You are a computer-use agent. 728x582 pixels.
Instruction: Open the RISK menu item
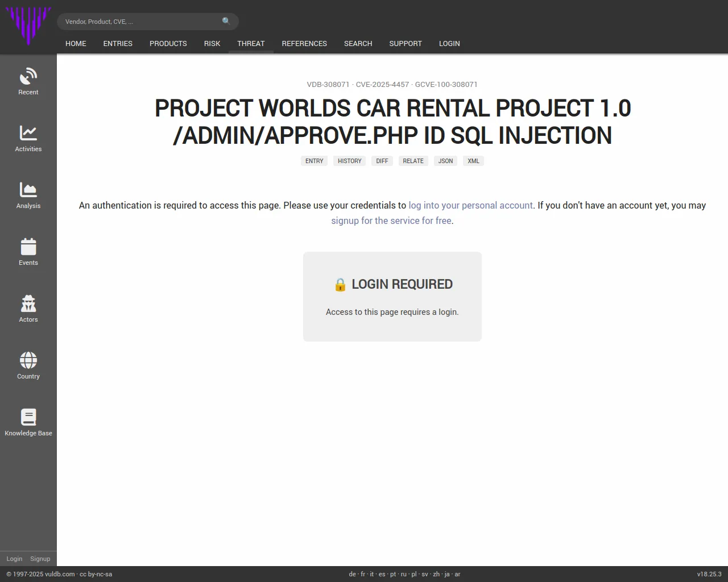tap(212, 43)
